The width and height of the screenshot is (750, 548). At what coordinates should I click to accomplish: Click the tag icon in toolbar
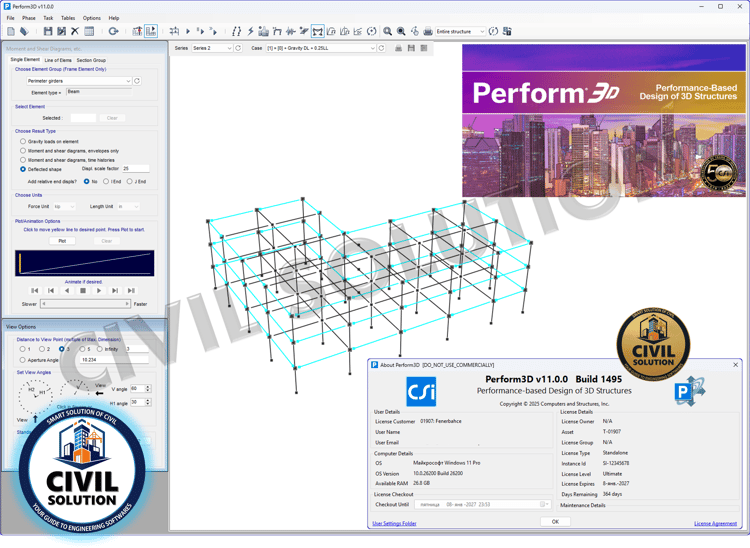(x=24, y=31)
